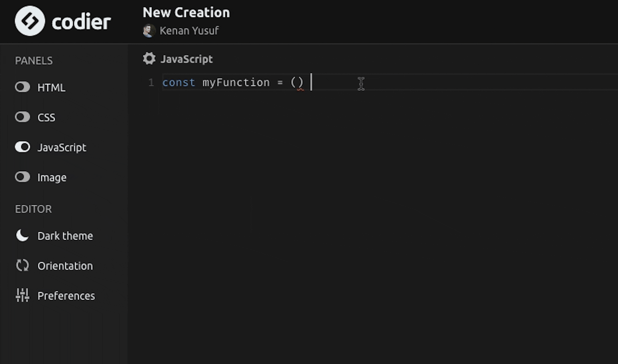
Task: Click the Kenan Yusuf author name
Action: point(189,31)
